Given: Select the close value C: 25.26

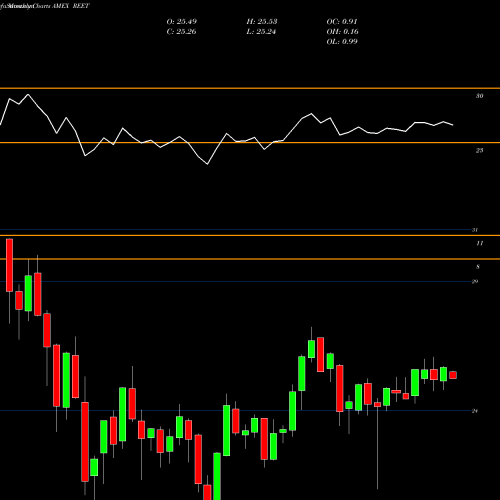Looking at the screenshot, I should coord(181,32).
